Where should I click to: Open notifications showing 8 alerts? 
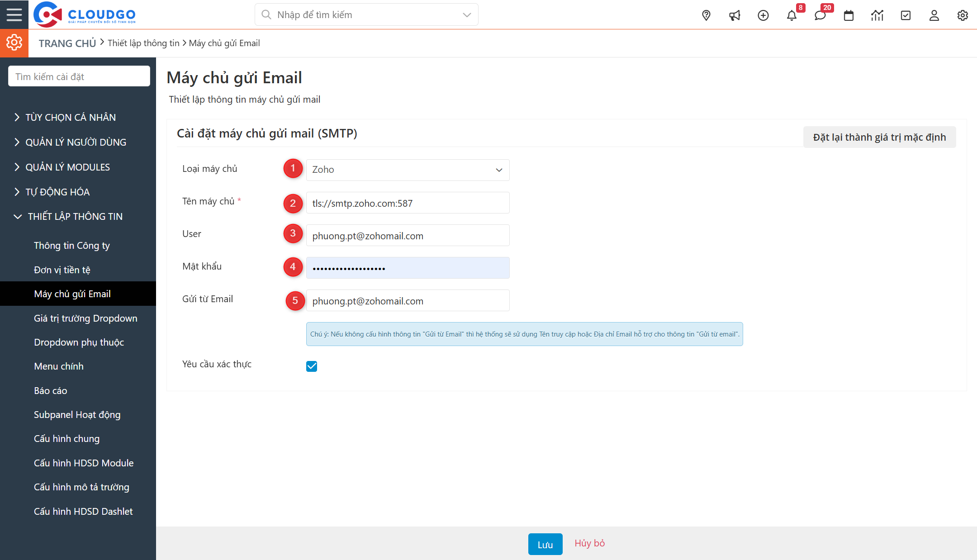click(792, 15)
